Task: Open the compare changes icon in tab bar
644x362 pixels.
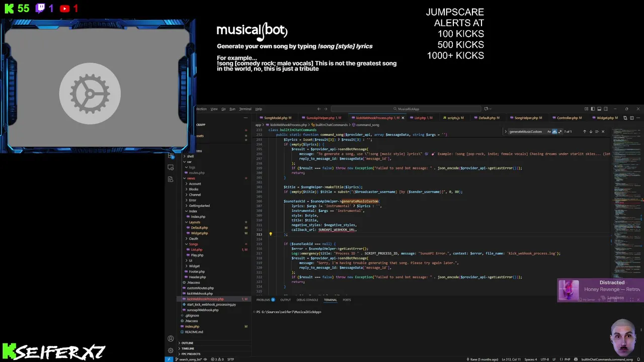Action: pyautogui.click(x=625, y=118)
